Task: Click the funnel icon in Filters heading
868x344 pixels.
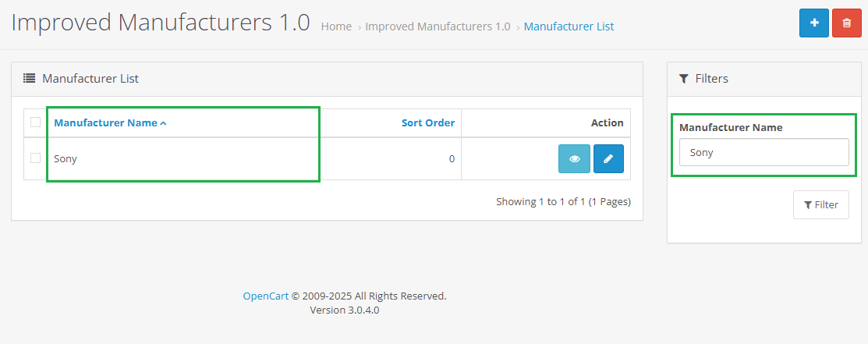Action: (x=684, y=79)
